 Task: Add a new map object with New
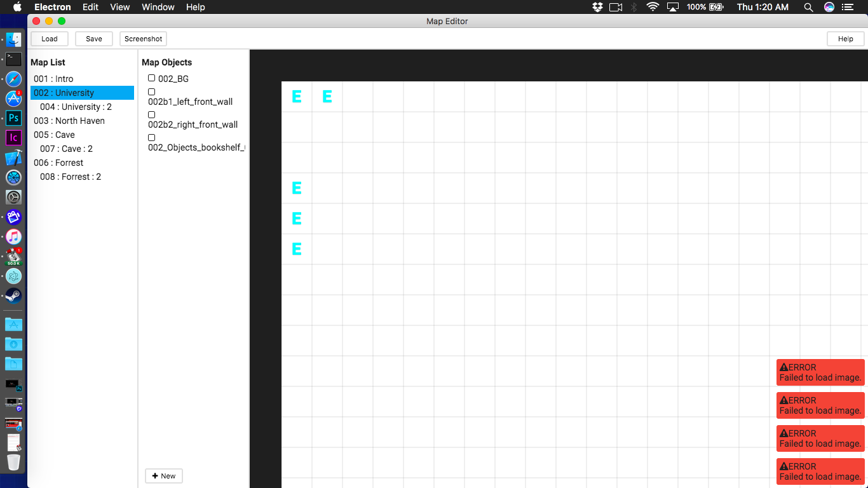[x=164, y=476]
